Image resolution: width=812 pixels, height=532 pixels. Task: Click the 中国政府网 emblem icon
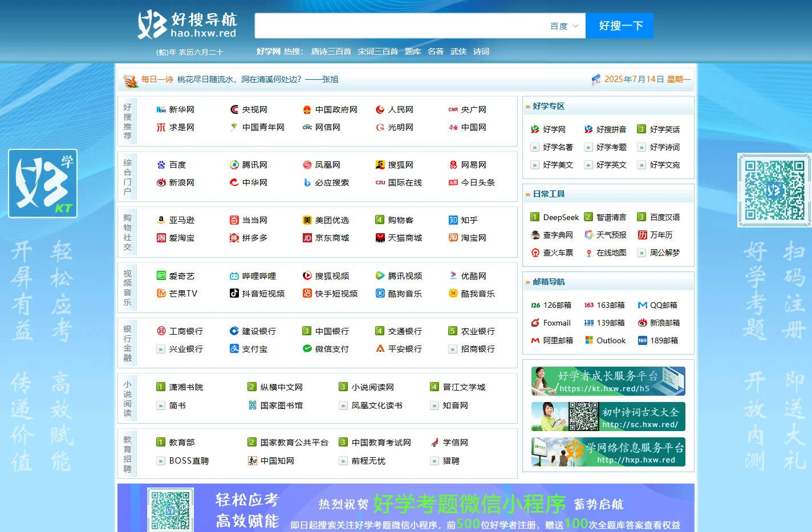click(x=307, y=109)
